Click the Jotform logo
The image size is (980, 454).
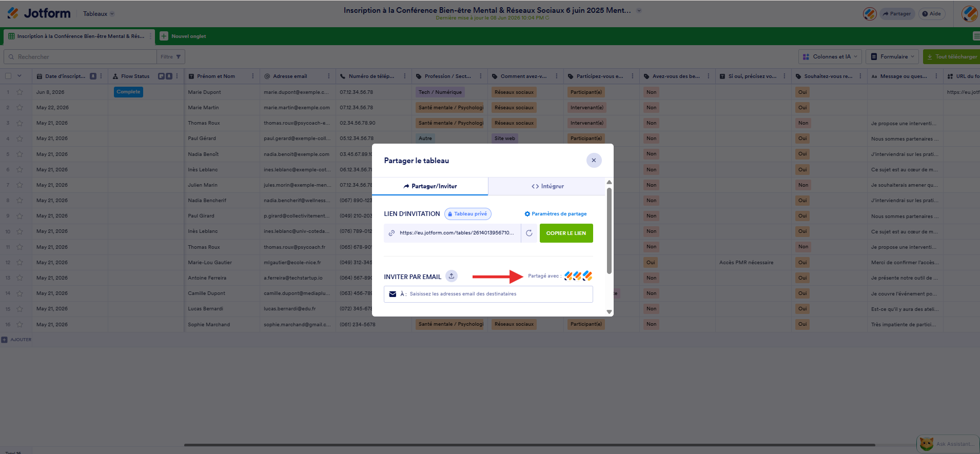(39, 13)
